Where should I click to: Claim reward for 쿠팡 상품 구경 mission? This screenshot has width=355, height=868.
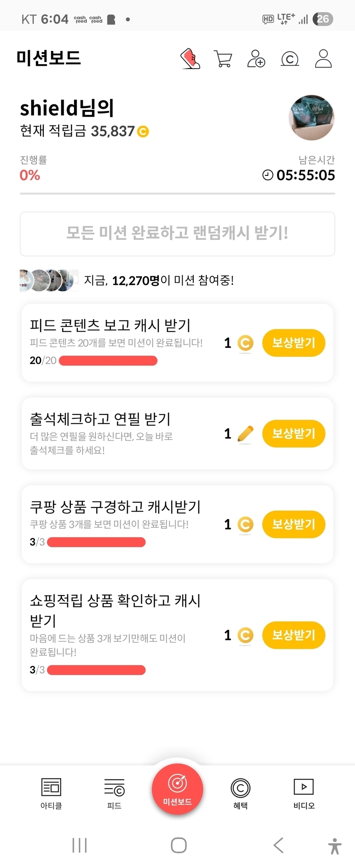(x=293, y=524)
